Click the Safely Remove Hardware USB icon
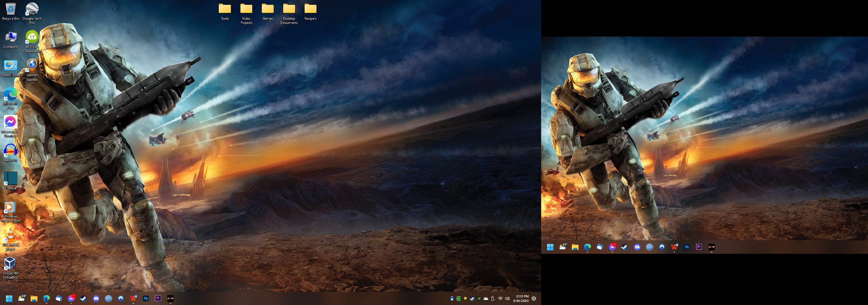This screenshot has height=305, width=868. (493, 299)
